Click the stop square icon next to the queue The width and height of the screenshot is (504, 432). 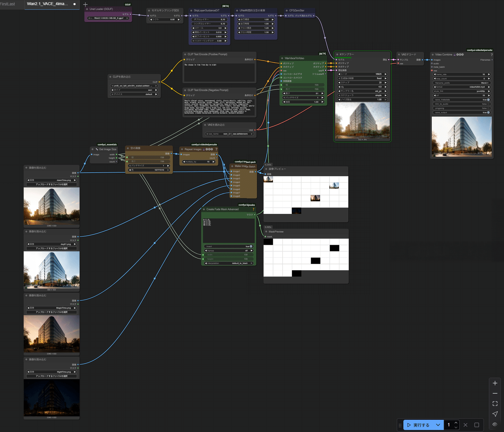[x=477, y=425]
